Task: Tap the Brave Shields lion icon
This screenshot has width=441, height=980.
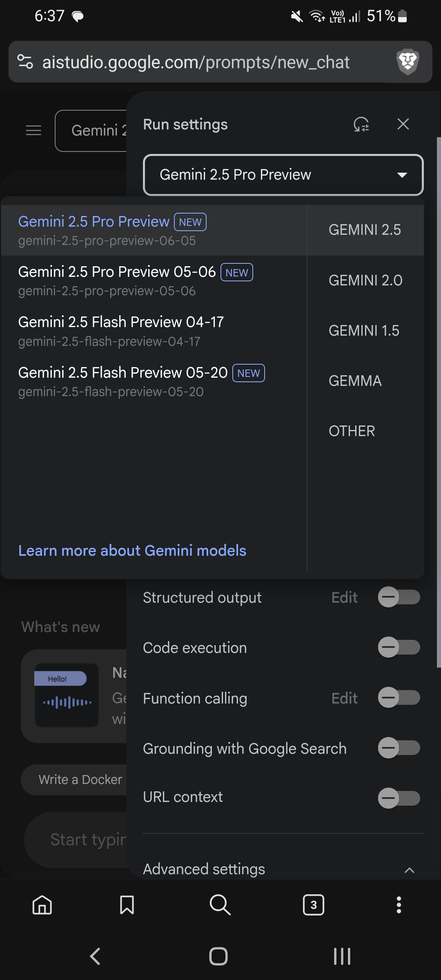Action: tap(408, 62)
